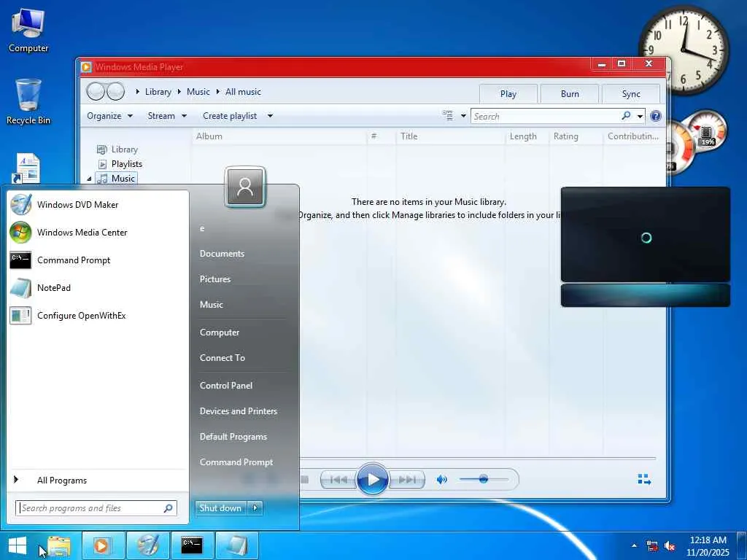The height and width of the screenshot is (560, 747).
Task: Switch to the Sync tab
Action: [x=631, y=94]
